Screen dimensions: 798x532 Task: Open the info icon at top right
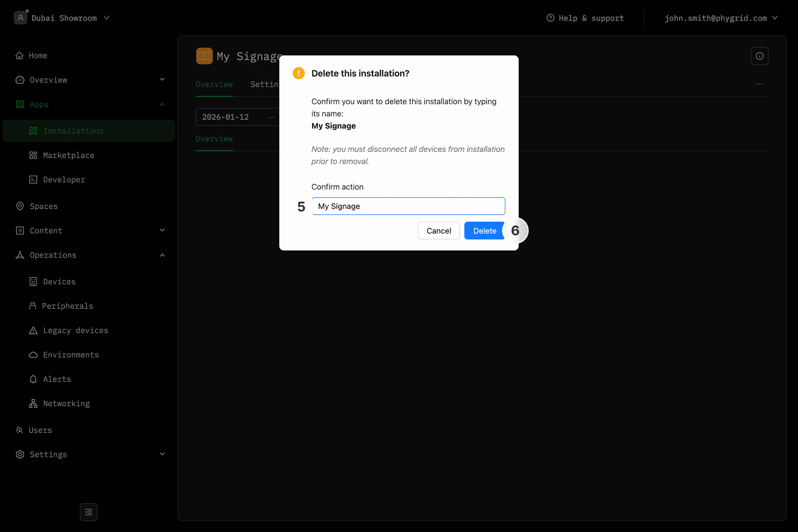tap(759, 56)
